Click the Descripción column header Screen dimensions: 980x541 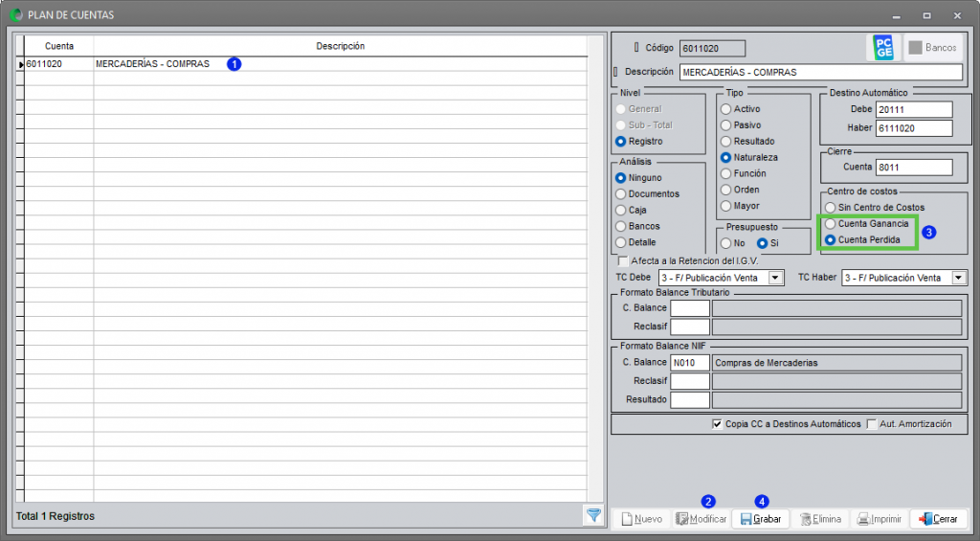[x=340, y=46]
